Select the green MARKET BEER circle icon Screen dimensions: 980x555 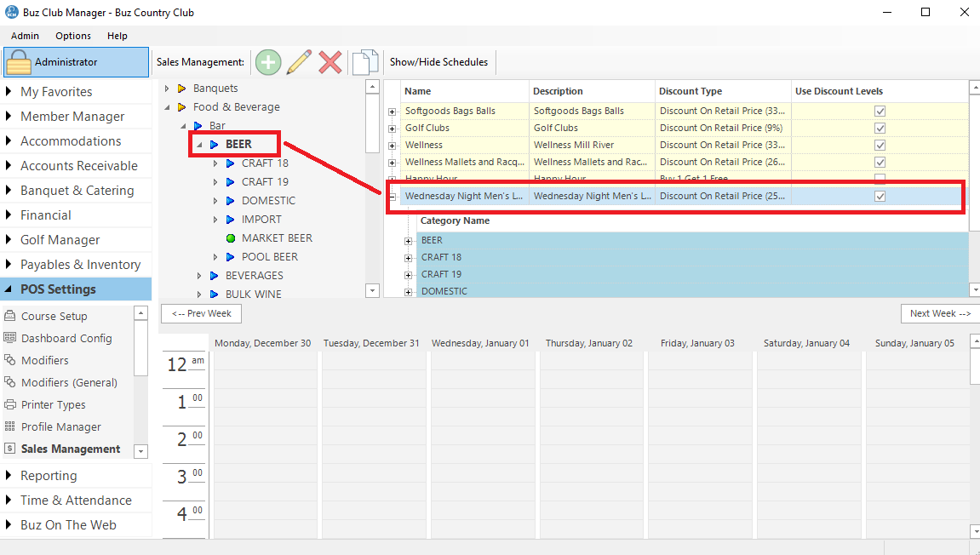pyautogui.click(x=231, y=238)
